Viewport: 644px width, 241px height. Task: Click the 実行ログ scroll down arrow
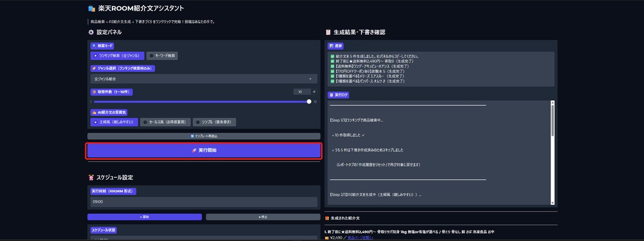(x=553, y=203)
